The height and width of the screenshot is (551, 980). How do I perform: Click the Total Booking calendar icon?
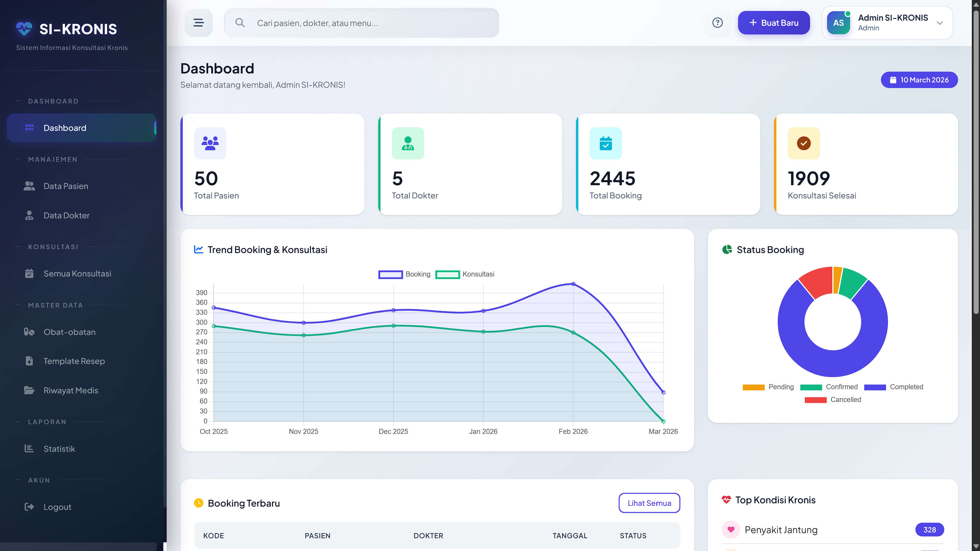click(606, 143)
